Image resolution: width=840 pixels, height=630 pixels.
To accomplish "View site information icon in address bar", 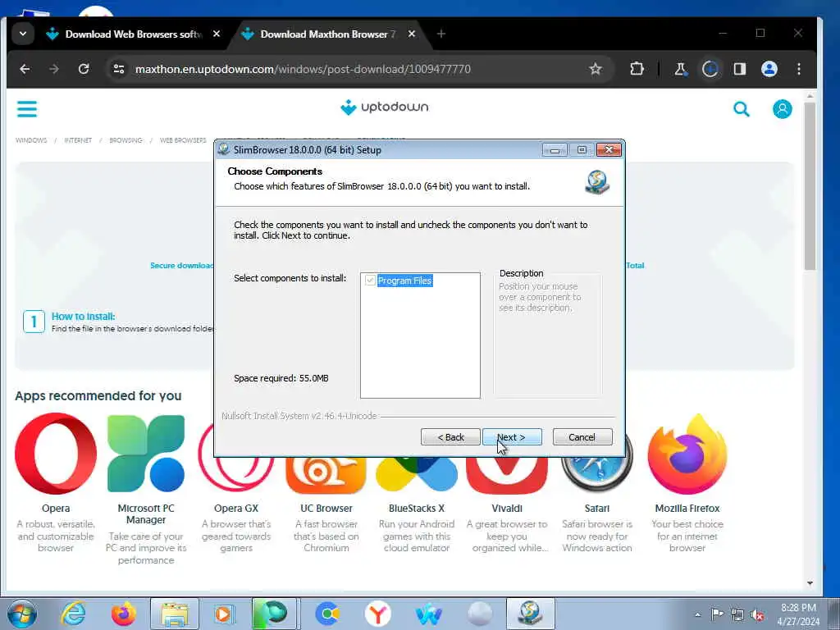I will point(119,69).
